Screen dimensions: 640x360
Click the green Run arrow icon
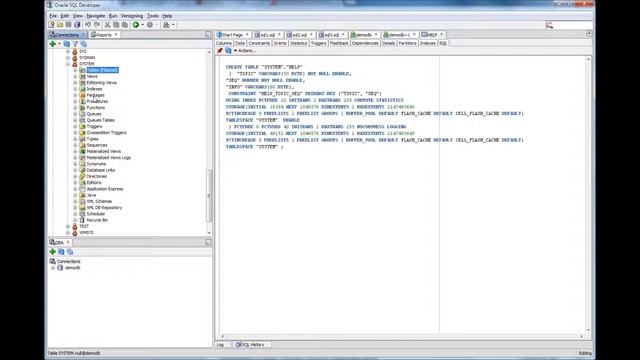[x=136, y=25]
